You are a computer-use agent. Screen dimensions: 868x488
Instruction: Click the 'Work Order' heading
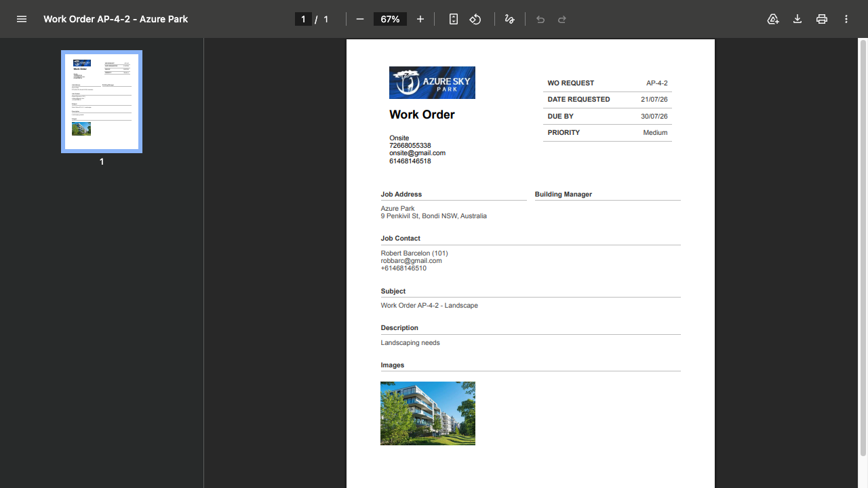[x=422, y=115]
